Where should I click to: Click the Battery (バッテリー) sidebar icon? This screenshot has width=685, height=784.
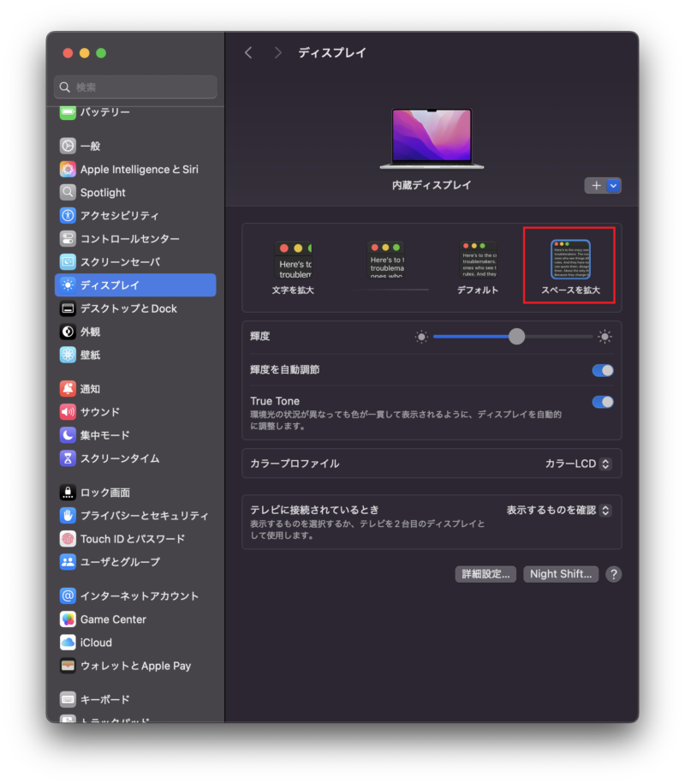pos(68,112)
